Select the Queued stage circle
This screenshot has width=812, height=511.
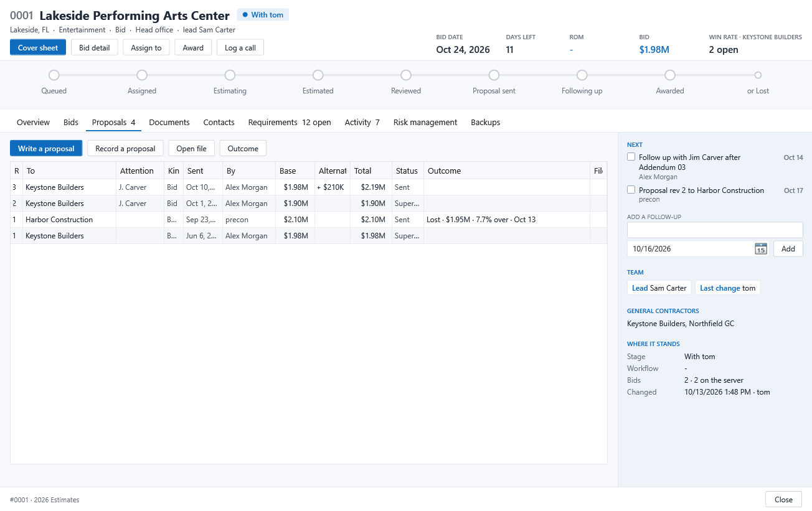pos(54,75)
